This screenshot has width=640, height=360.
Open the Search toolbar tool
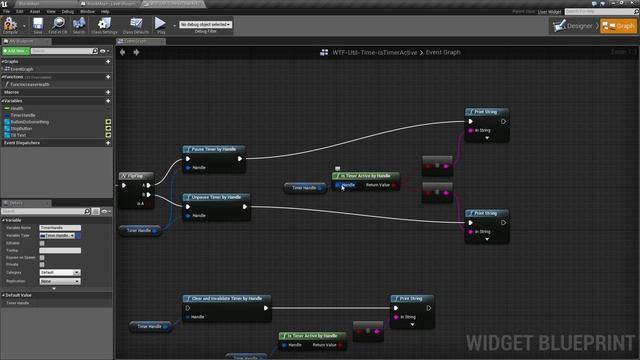pyautogui.click(x=79, y=25)
